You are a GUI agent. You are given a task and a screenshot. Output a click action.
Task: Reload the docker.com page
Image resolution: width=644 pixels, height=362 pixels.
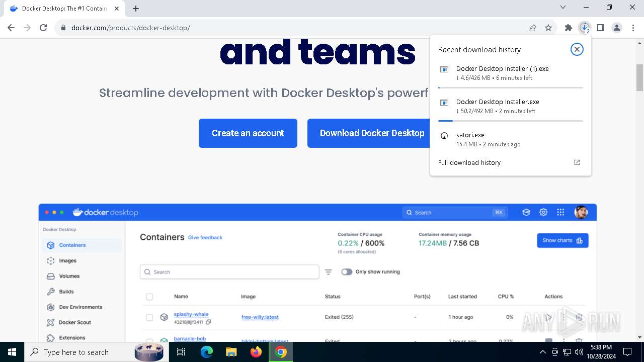(43, 28)
